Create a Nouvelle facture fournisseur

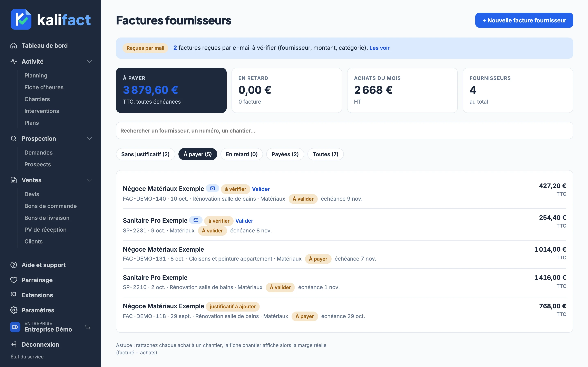click(x=524, y=20)
